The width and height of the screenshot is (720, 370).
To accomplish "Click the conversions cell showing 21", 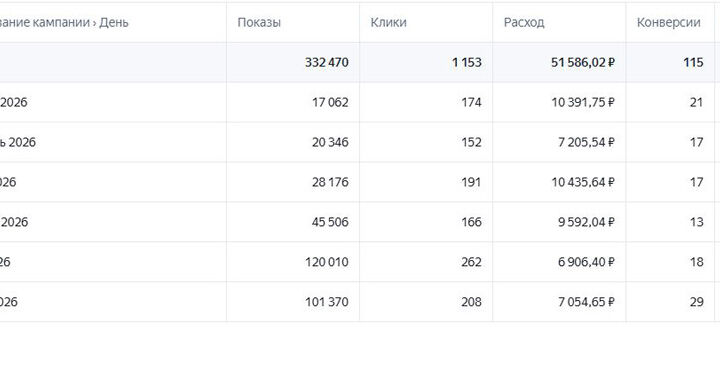I will 697,102.
